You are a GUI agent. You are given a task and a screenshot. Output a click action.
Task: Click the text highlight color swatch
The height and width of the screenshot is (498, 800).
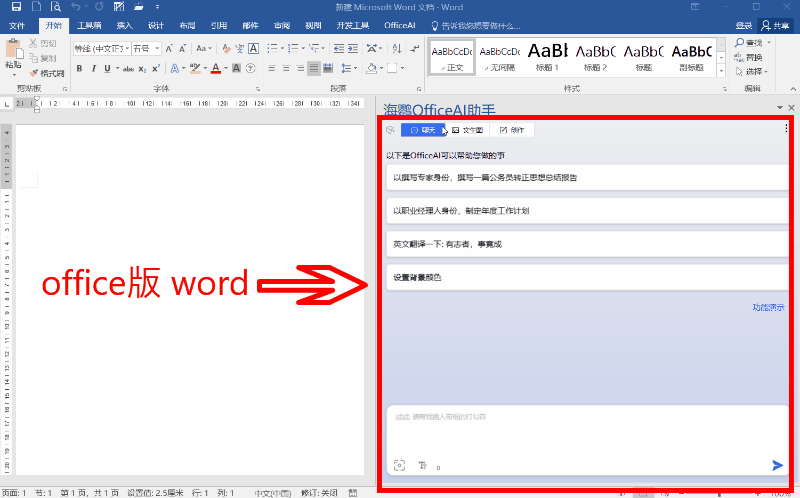point(195,68)
